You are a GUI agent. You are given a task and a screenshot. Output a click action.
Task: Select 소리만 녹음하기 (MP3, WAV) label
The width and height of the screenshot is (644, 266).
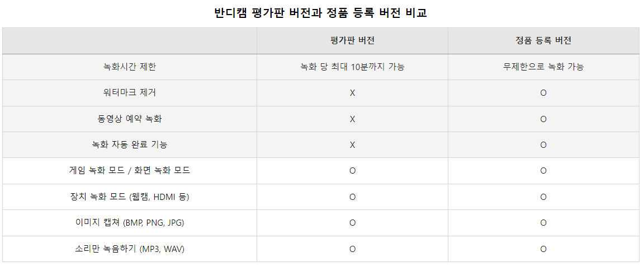tap(130, 249)
